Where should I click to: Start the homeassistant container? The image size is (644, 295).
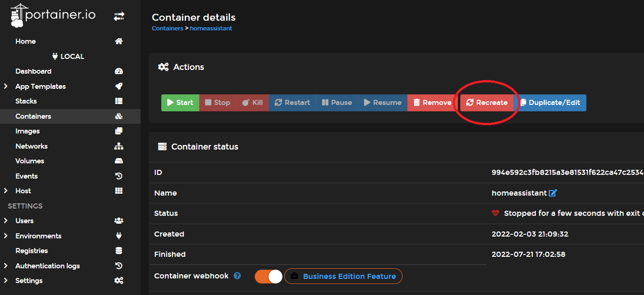coord(180,103)
